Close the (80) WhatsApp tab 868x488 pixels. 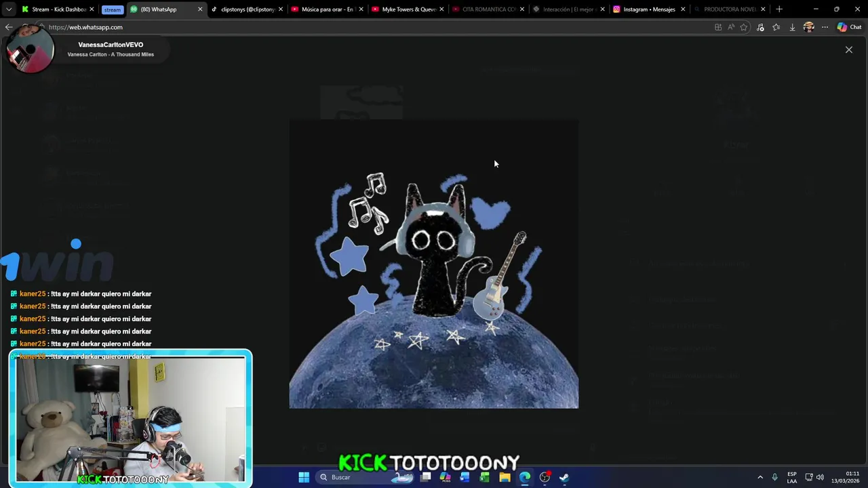point(200,9)
